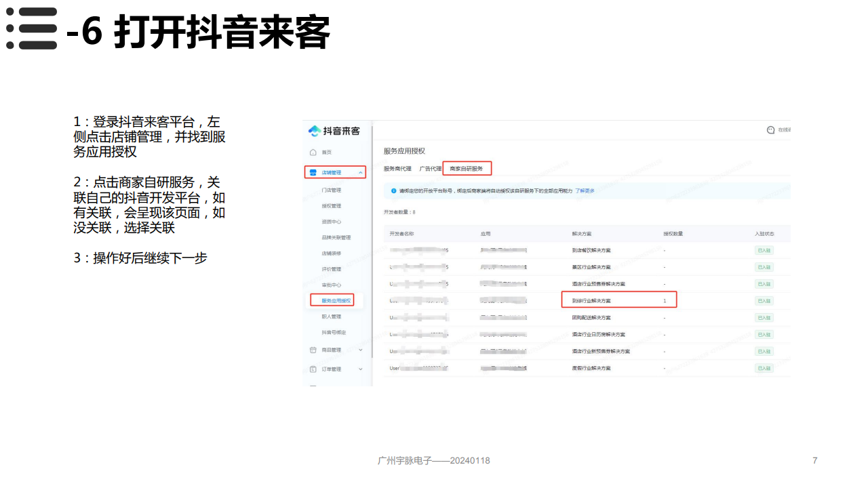Click the first 已入驻 status badge

764,250
